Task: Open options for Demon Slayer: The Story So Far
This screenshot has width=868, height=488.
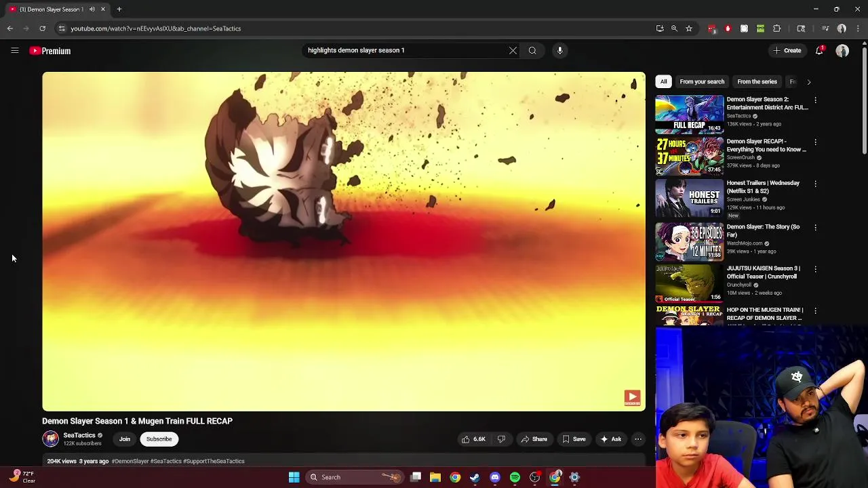Action: (x=815, y=228)
